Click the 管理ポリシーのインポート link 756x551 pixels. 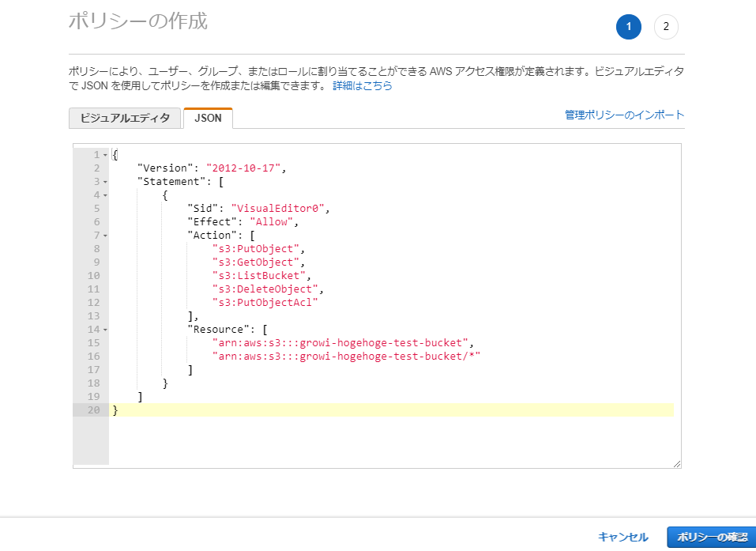622,115
